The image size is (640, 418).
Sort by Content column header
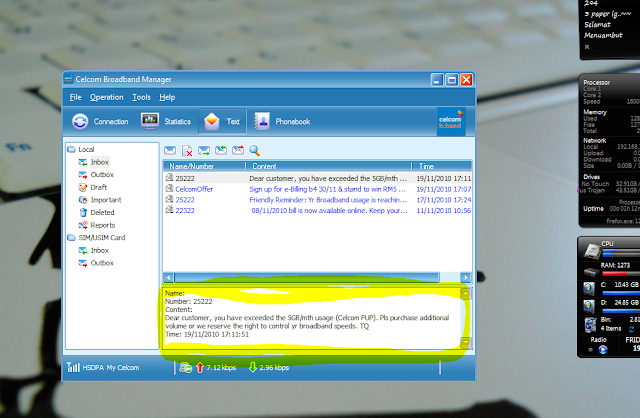[x=329, y=166]
